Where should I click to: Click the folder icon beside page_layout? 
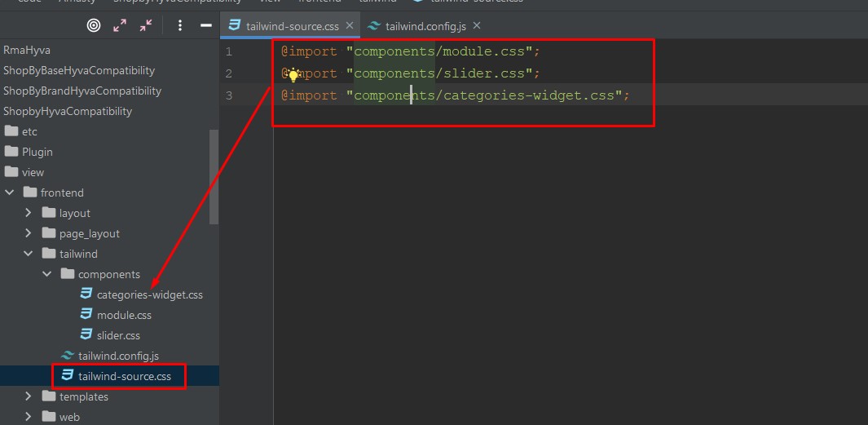coord(49,233)
